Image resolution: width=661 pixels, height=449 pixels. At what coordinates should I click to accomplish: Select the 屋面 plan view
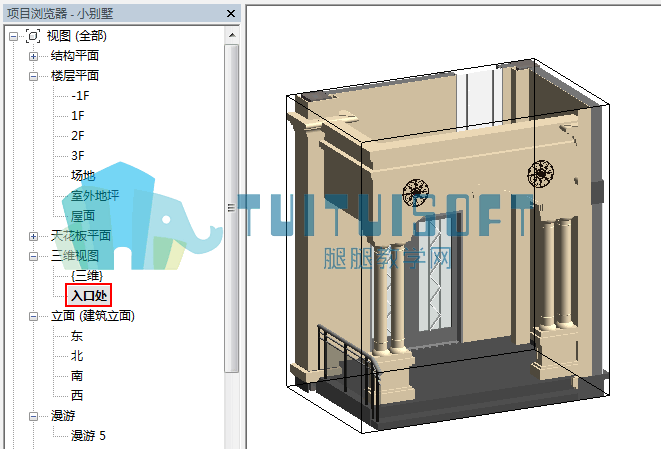pyautogui.click(x=83, y=216)
